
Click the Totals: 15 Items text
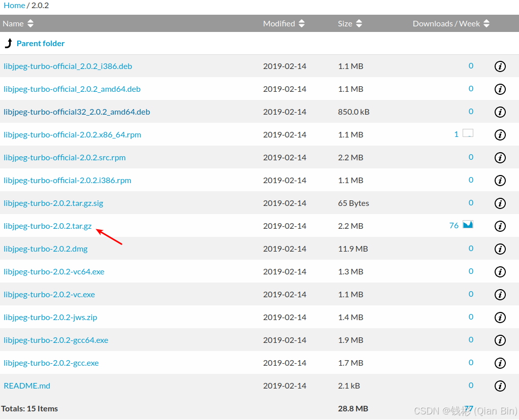(x=29, y=408)
